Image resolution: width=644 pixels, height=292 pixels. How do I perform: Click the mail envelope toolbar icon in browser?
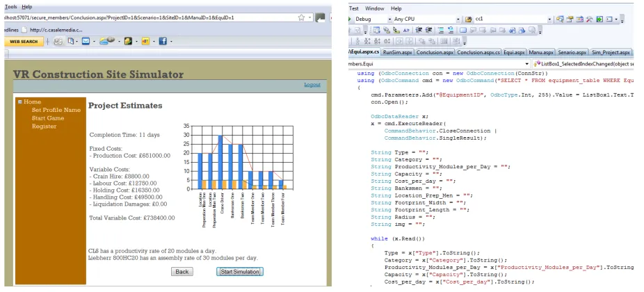86,41
